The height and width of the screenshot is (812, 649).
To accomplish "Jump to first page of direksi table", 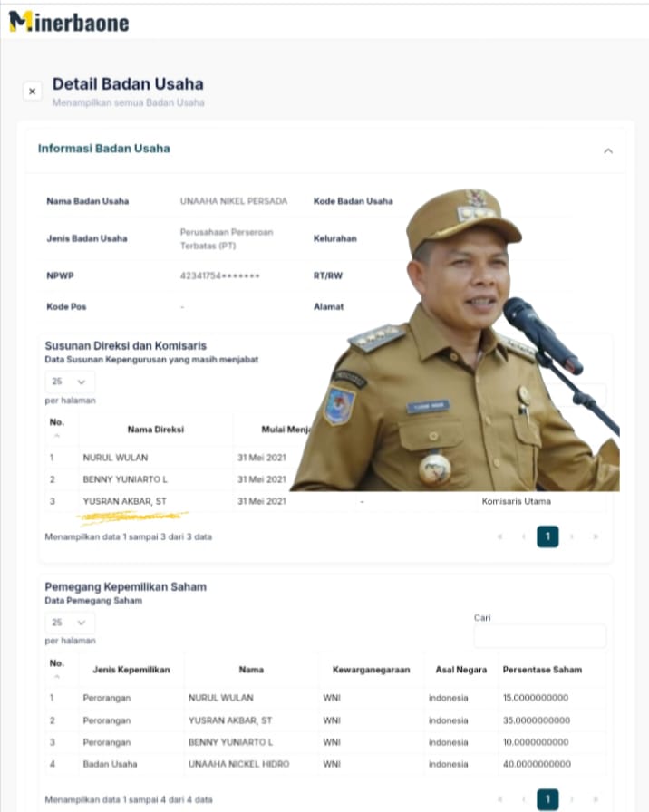I will pos(499,537).
